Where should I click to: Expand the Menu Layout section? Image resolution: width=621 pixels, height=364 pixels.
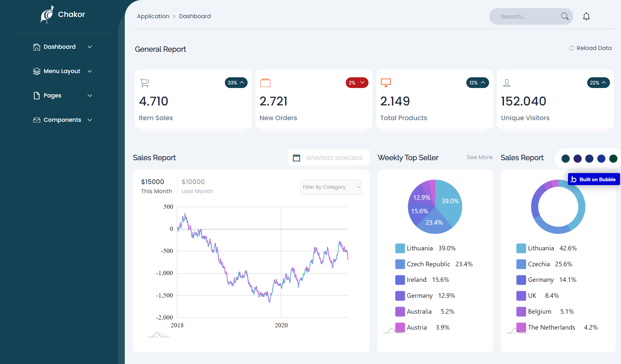pyautogui.click(x=61, y=71)
